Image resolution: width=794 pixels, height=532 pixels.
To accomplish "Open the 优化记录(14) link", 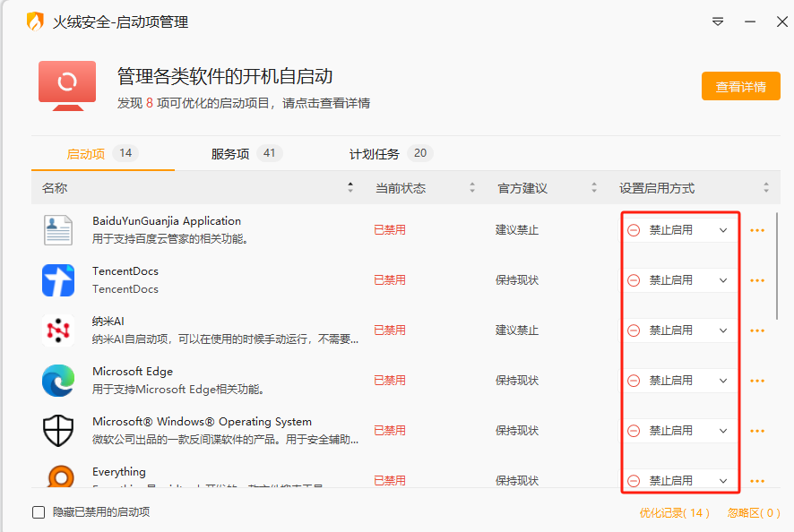I will pos(674,513).
